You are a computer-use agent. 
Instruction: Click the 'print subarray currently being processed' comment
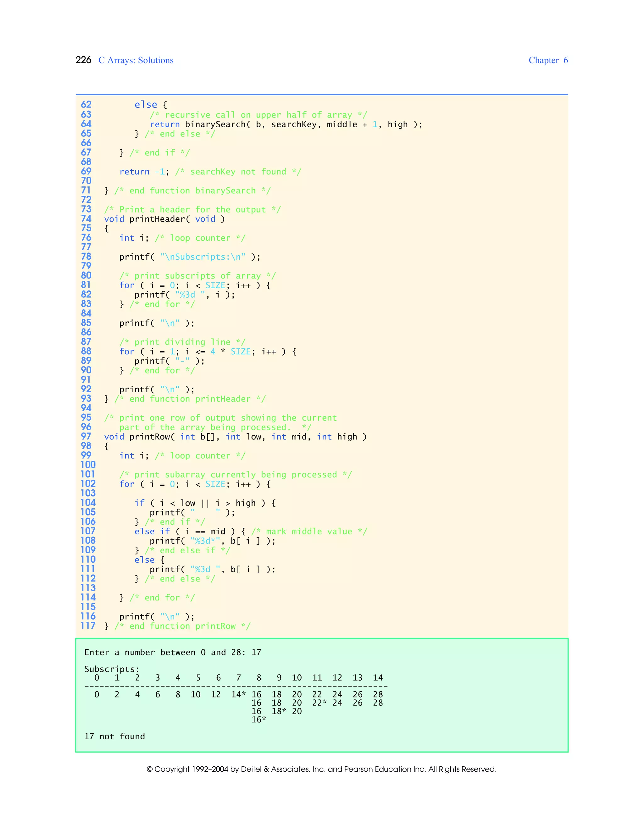(x=236, y=475)
